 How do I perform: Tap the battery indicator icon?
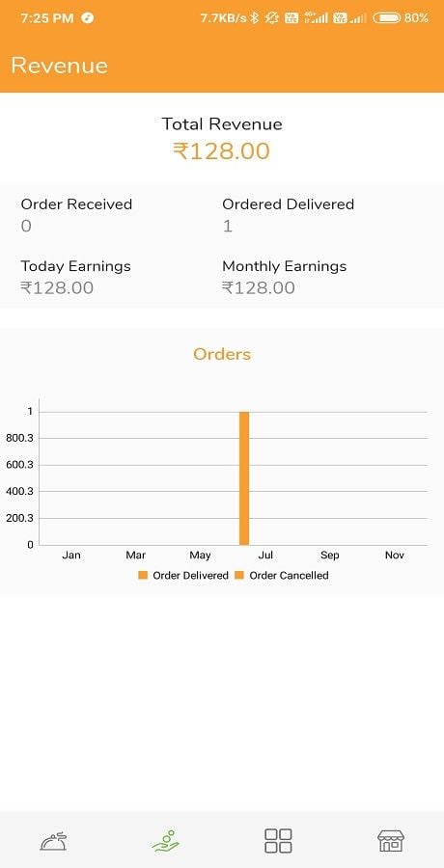tap(386, 18)
